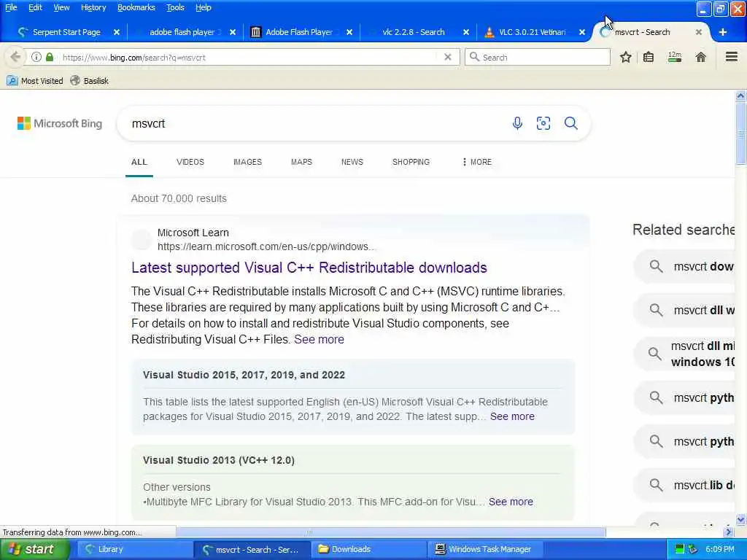Click the browser back arrow button

pyautogui.click(x=15, y=57)
